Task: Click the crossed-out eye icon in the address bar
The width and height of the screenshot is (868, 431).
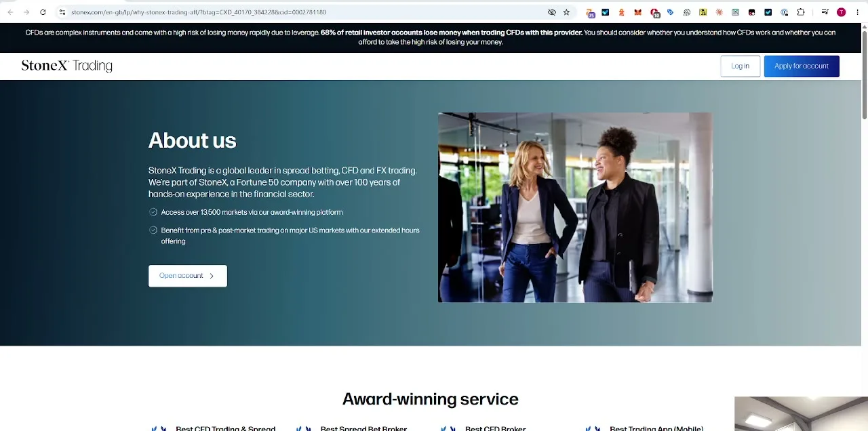Action: pyautogui.click(x=552, y=12)
